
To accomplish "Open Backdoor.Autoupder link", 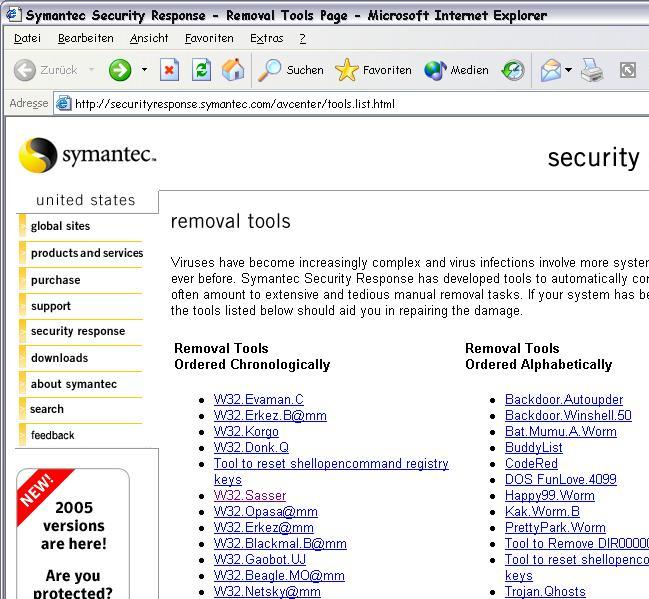I will [x=564, y=399].
